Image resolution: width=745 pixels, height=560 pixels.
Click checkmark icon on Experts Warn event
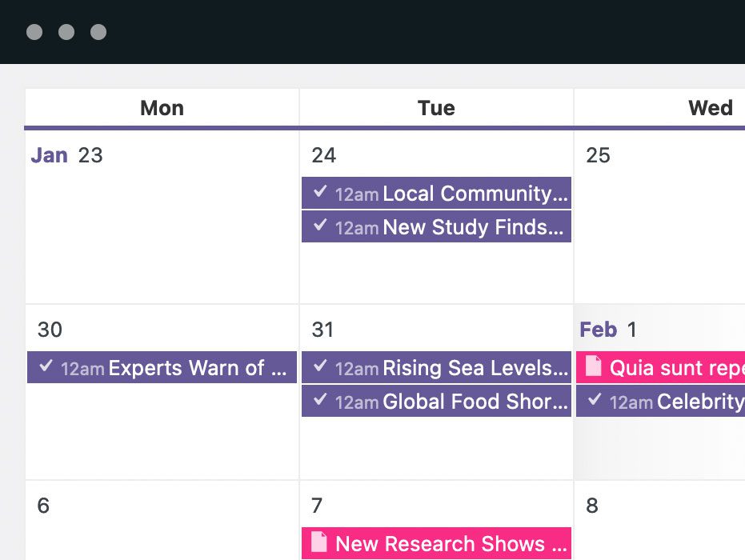[x=46, y=366]
